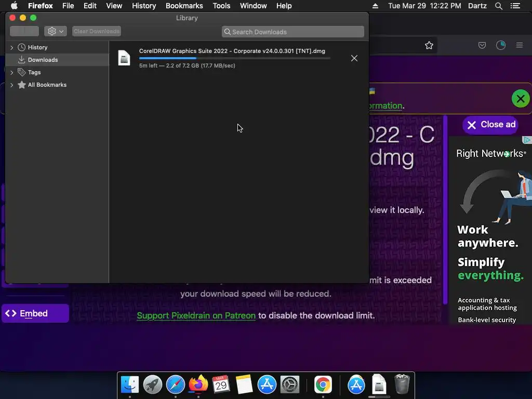Open the Tools menu
The height and width of the screenshot is (399, 532).
(221, 6)
